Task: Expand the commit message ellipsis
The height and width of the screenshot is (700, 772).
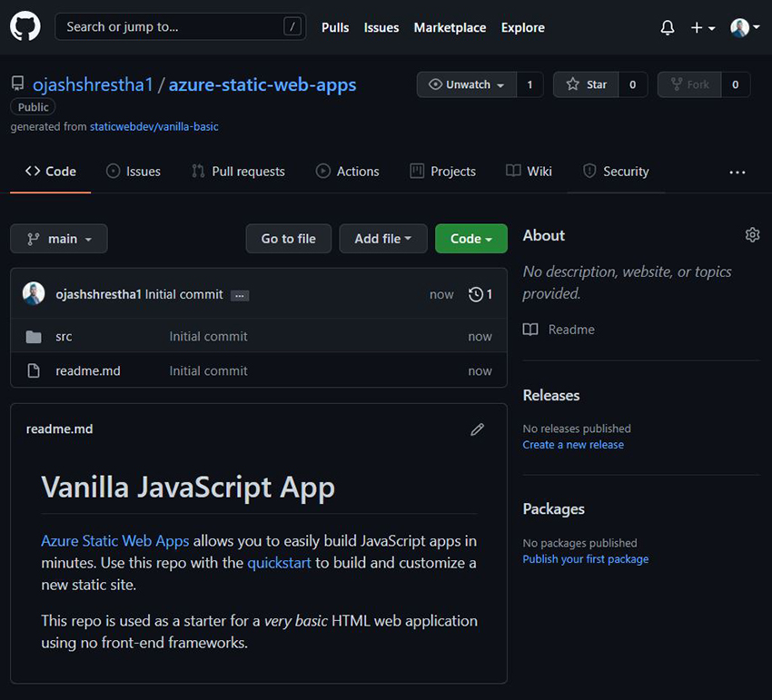Action: [x=239, y=295]
